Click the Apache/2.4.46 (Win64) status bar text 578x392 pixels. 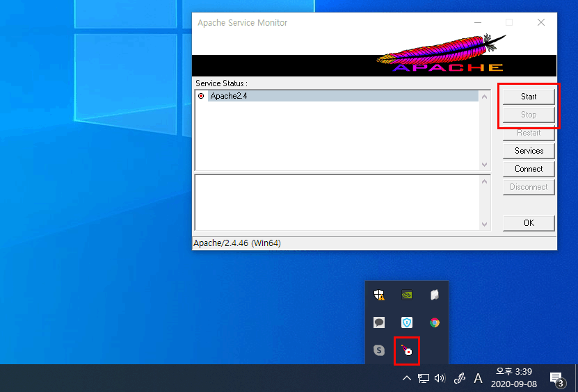pos(237,243)
